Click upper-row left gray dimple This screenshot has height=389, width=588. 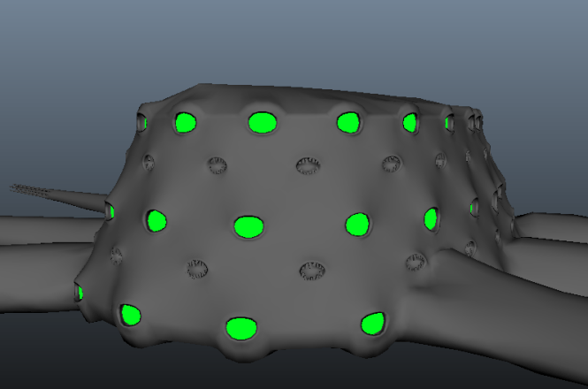pos(218,165)
